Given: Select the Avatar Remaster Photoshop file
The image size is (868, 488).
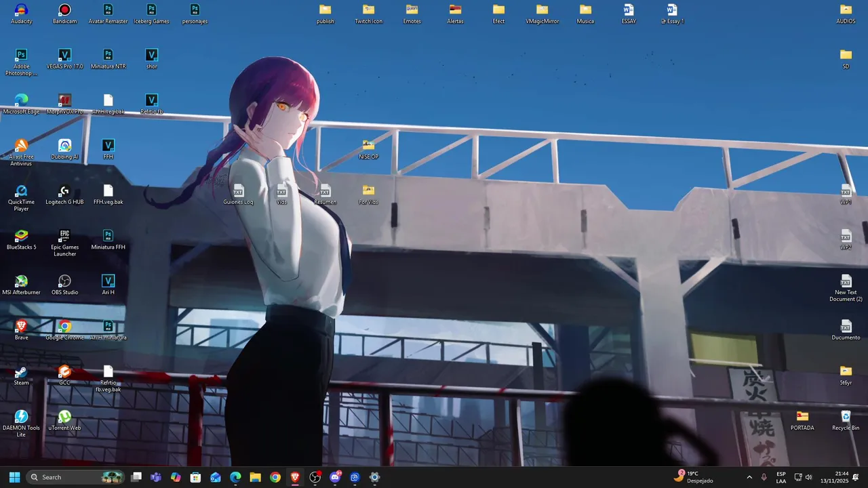Looking at the screenshot, I should (x=108, y=14).
